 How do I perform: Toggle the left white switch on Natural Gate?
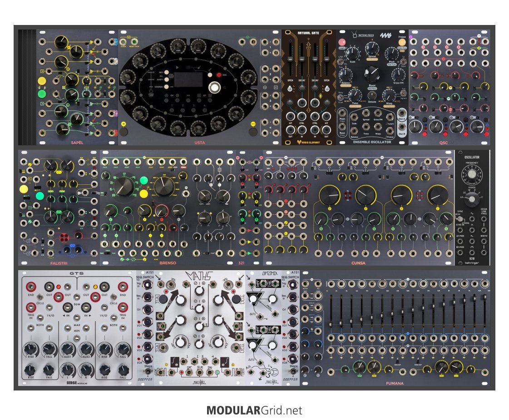(290, 88)
